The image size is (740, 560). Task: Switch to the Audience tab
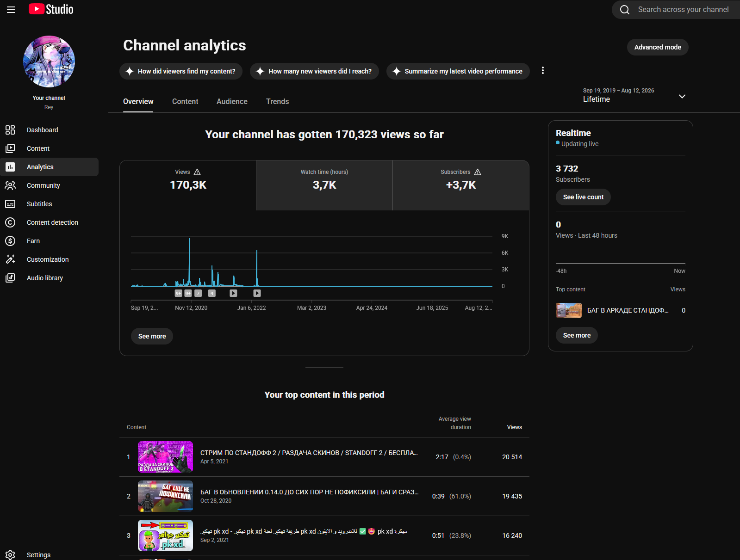point(232,102)
